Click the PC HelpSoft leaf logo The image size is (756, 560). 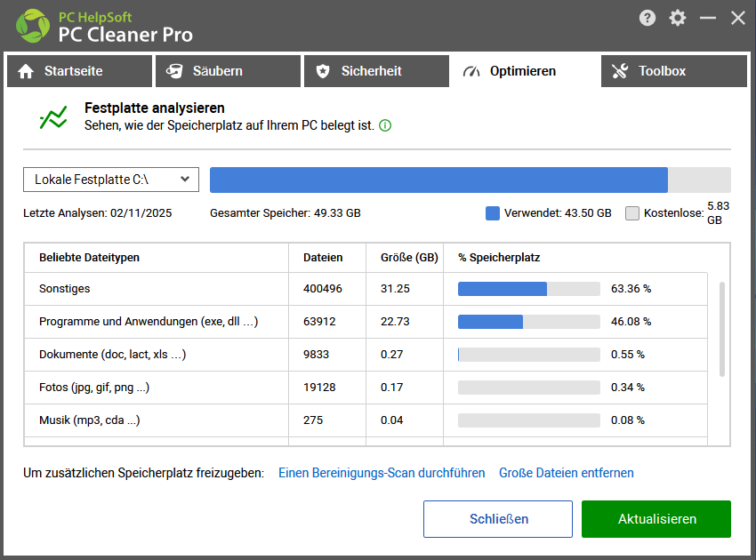pos(33,26)
